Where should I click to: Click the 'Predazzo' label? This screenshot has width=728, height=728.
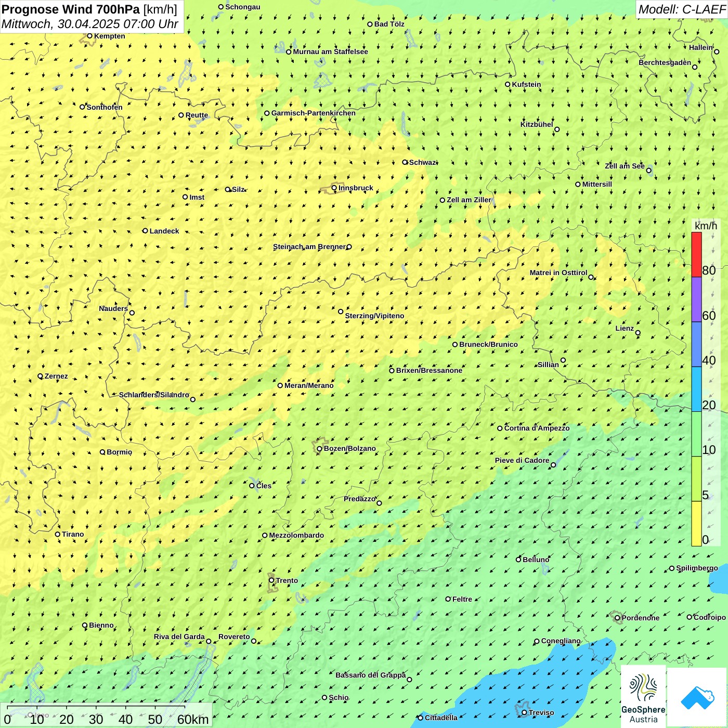point(359,499)
